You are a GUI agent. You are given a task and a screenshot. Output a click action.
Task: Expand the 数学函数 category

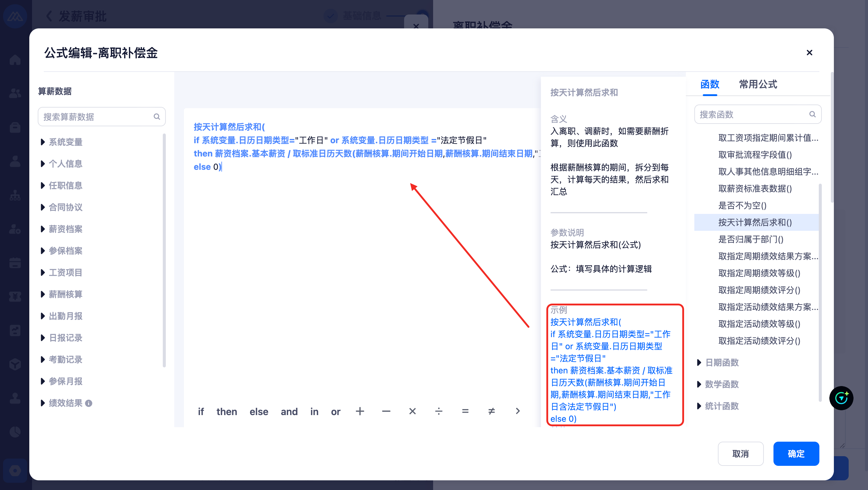699,384
